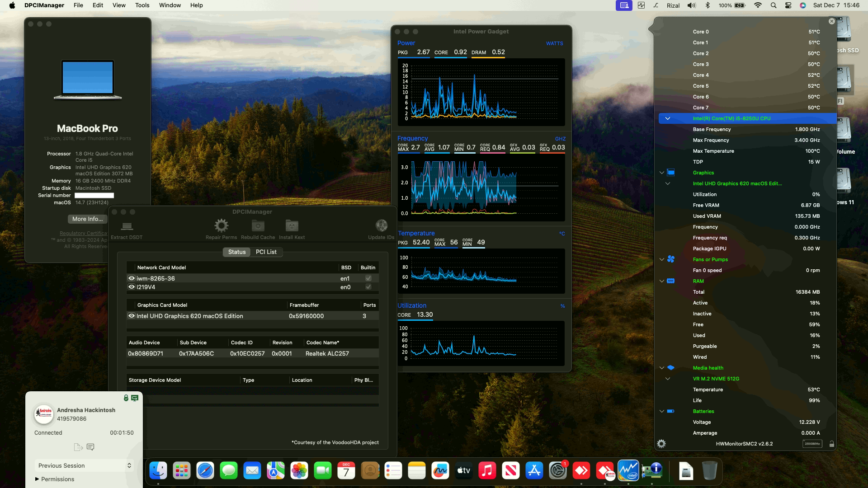Click the Rizal user in menu bar
The height and width of the screenshot is (488, 868).
(x=673, y=5)
